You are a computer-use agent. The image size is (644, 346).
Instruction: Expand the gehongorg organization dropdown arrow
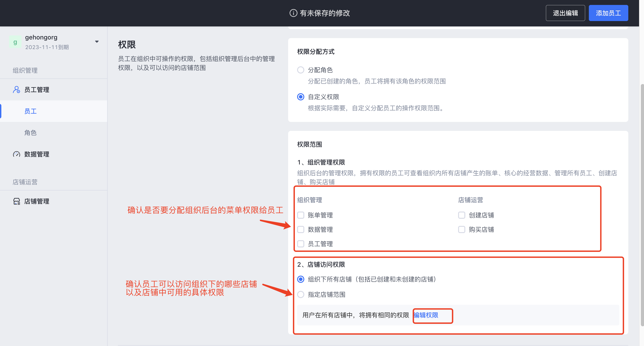97,42
